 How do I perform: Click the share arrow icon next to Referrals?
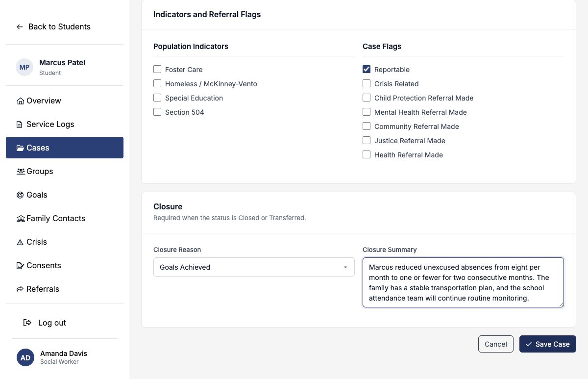(x=20, y=289)
